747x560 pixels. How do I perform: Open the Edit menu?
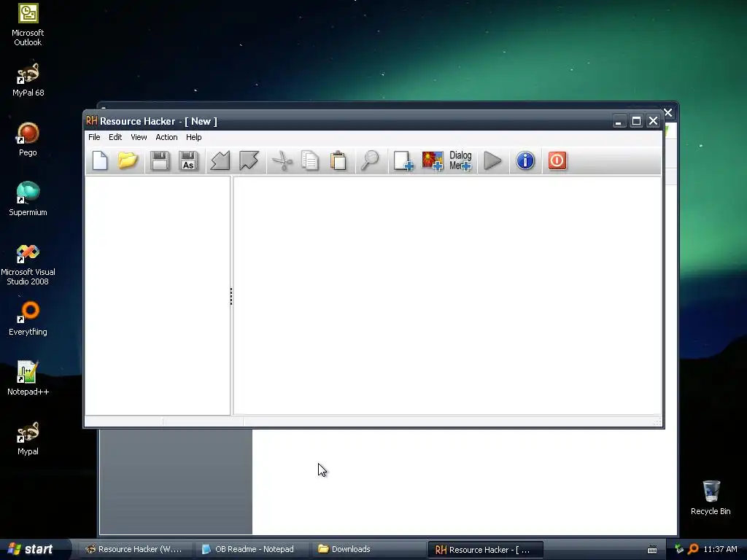pyautogui.click(x=115, y=137)
